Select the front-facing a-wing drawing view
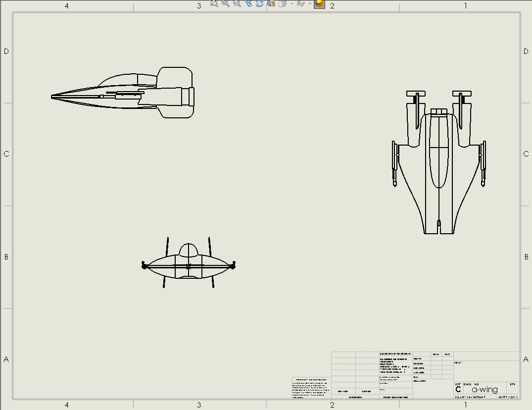Screen dimensions: 532x410 coord(189,263)
